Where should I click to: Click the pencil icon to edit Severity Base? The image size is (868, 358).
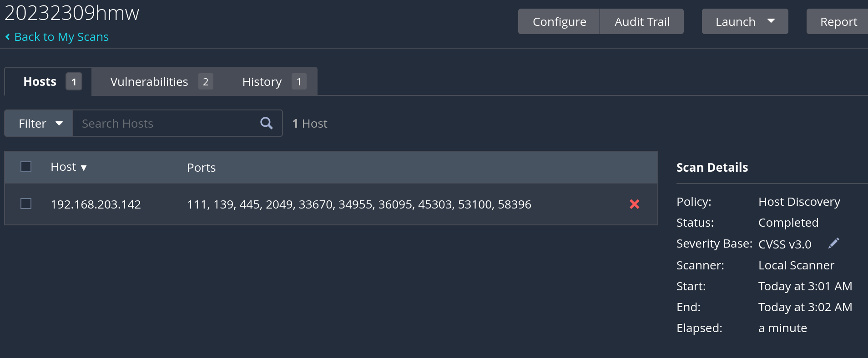point(833,244)
